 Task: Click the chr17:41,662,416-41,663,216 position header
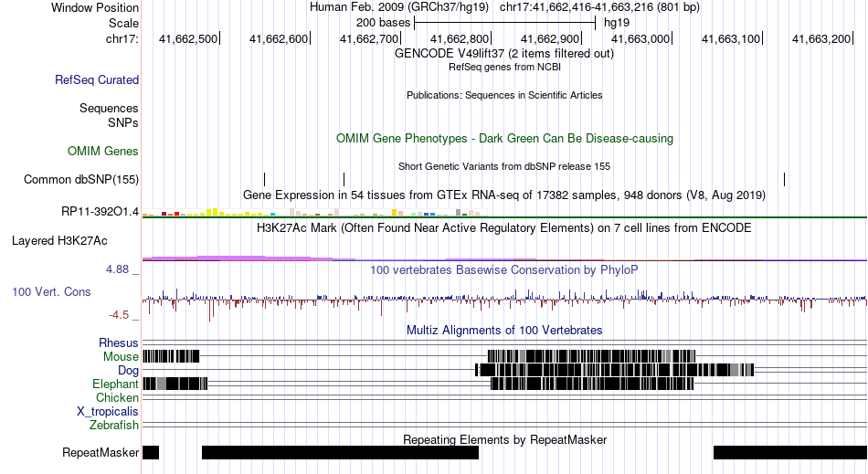599,7
